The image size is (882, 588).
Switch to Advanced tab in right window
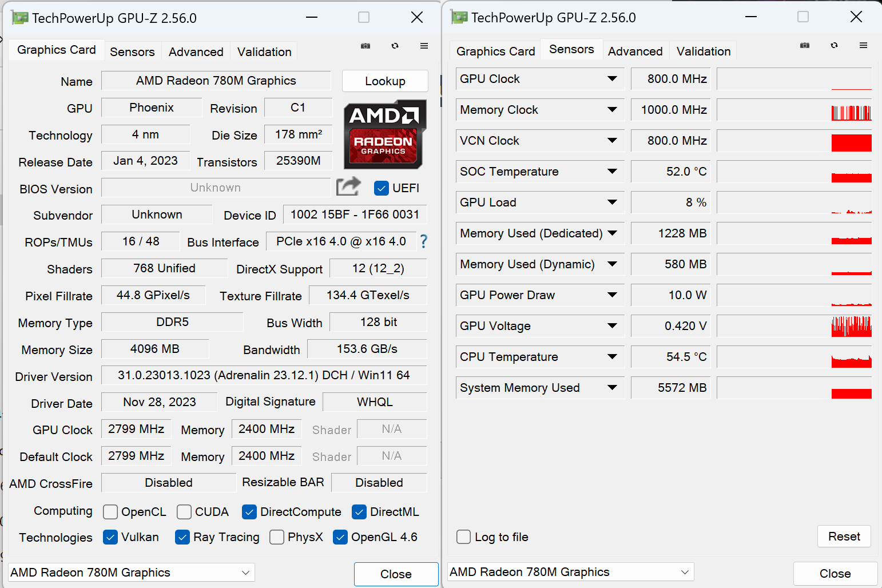635,51
